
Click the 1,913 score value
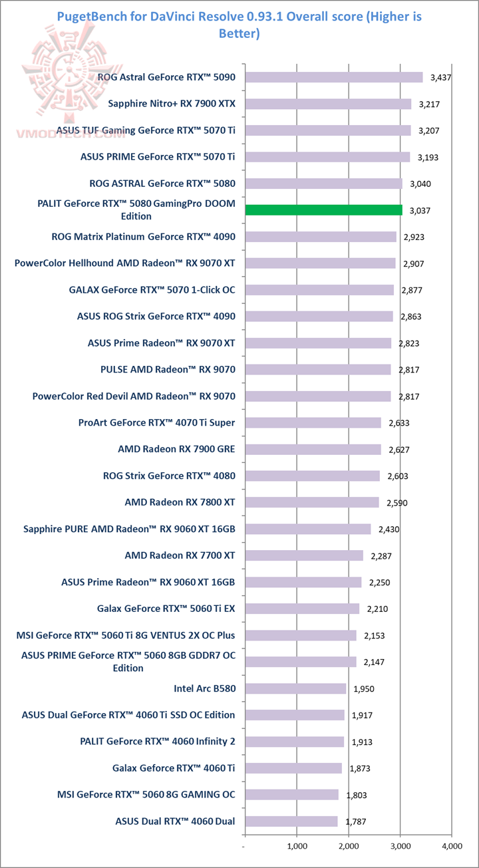363,742
